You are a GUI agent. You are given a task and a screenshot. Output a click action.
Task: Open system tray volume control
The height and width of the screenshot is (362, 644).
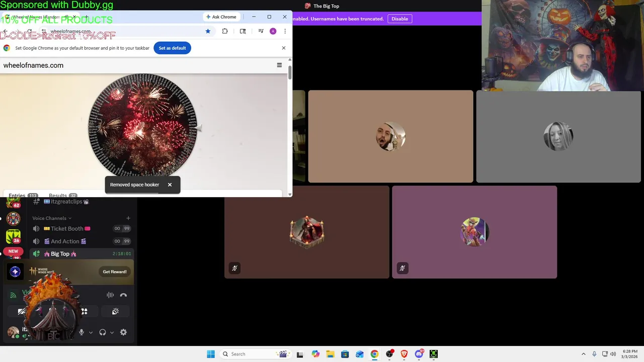pos(613,354)
